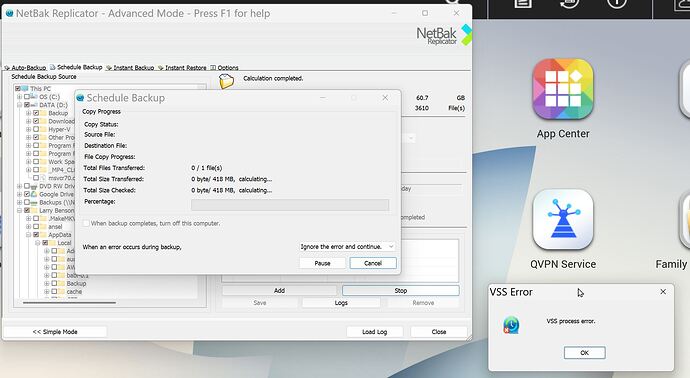This screenshot has height=378, width=690.
Task: Expand the DVD RW Drive node
Action: (19, 186)
